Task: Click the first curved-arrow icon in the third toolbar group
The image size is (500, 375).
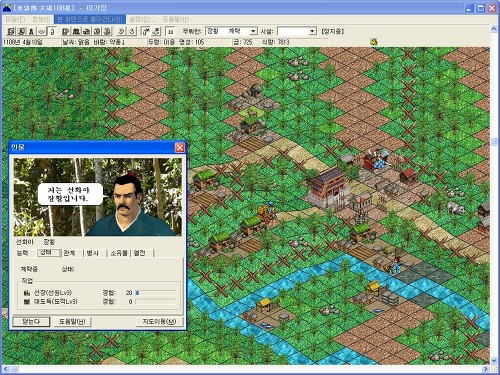Action: [122, 31]
